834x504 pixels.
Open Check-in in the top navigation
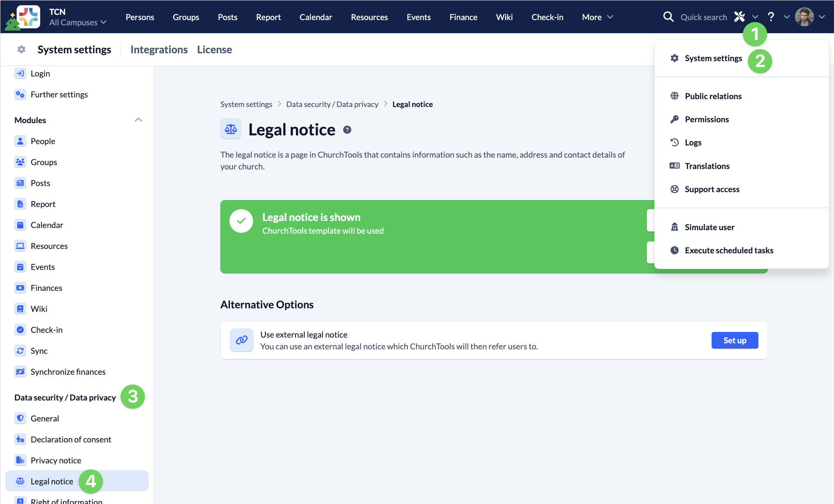point(547,17)
